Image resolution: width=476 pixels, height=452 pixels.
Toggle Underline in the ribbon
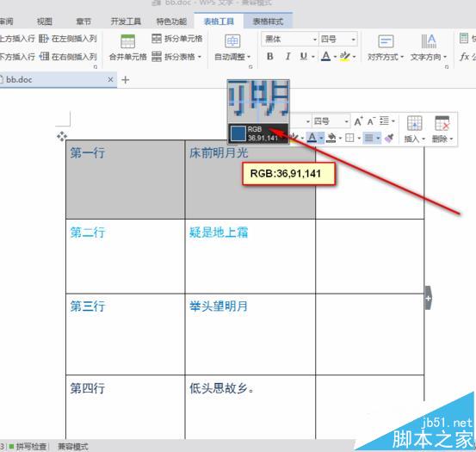[303, 57]
